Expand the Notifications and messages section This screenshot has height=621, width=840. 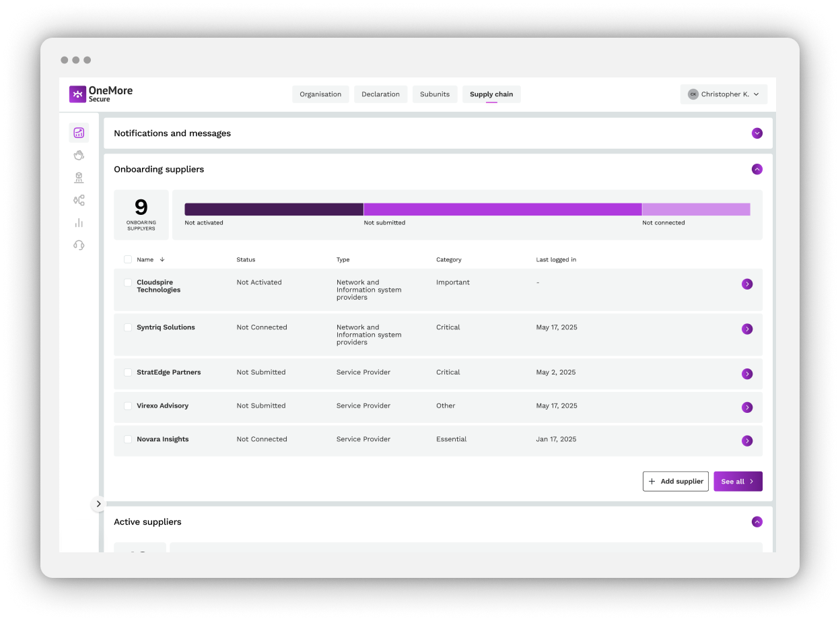757,133
